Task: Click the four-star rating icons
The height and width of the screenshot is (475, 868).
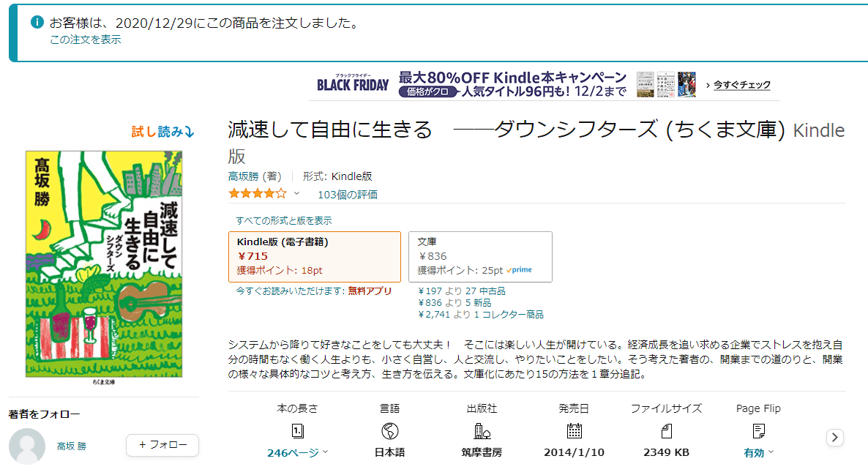Action: pos(258,194)
